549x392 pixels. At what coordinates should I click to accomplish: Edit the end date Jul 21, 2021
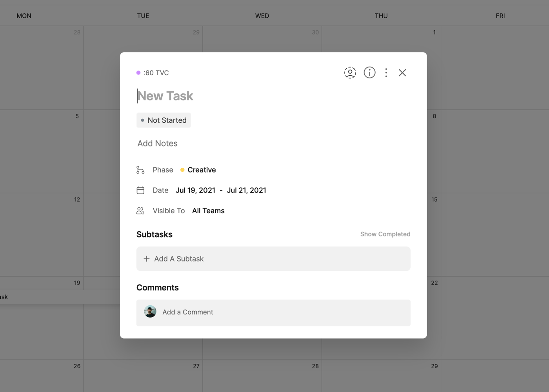[x=246, y=190]
